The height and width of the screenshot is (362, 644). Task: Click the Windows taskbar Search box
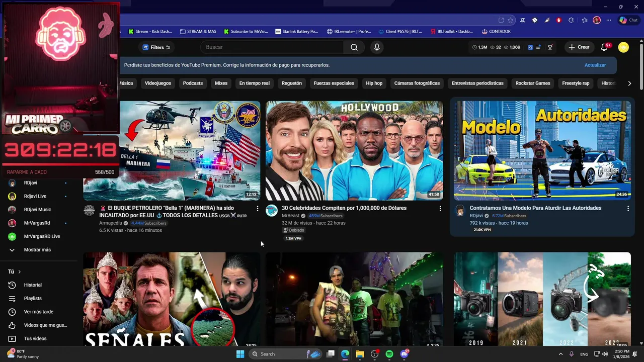(285, 354)
